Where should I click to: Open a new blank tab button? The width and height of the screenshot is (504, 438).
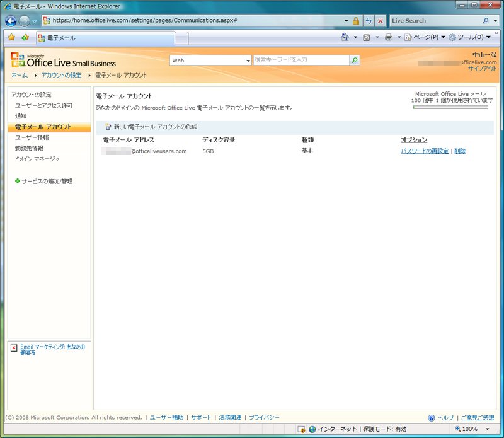click(x=181, y=38)
